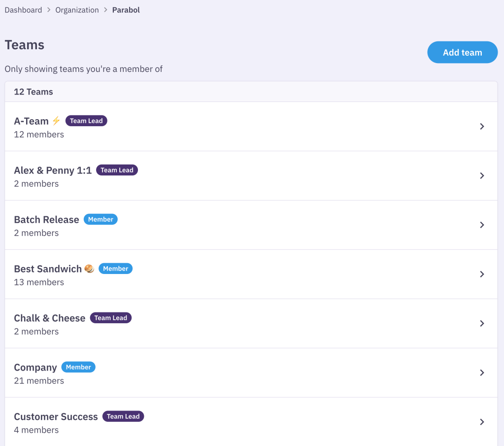Screen dimensions: 504x446
Task: Select the Company team name
Action: (x=35, y=367)
